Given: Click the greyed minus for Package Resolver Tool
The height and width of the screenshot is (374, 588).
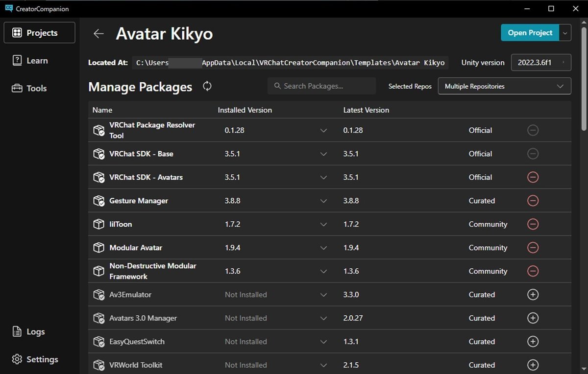Looking at the screenshot, I should point(533,130).
